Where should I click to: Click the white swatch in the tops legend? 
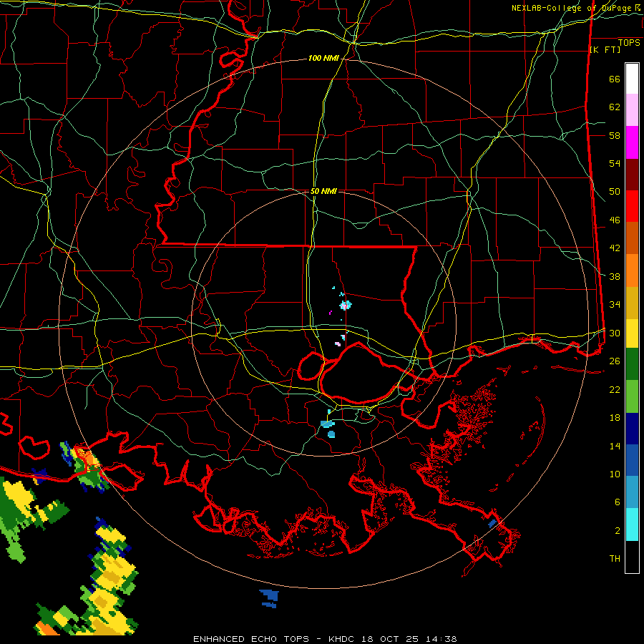(x=632, y=79)
